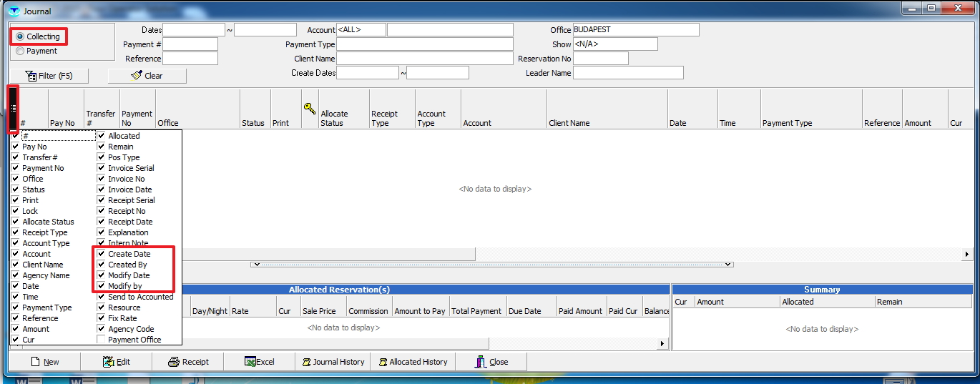Viewport: 980px width, 384px height.
Task: Toggle the column chooser button in grid corner
Action: [14, 109]
